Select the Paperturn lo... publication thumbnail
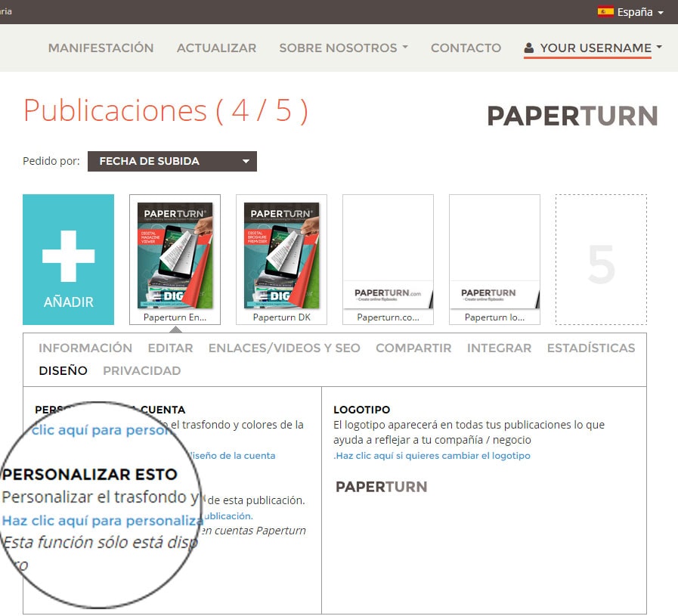This screenshot has width=678, height=616. (x=494, y=259)
